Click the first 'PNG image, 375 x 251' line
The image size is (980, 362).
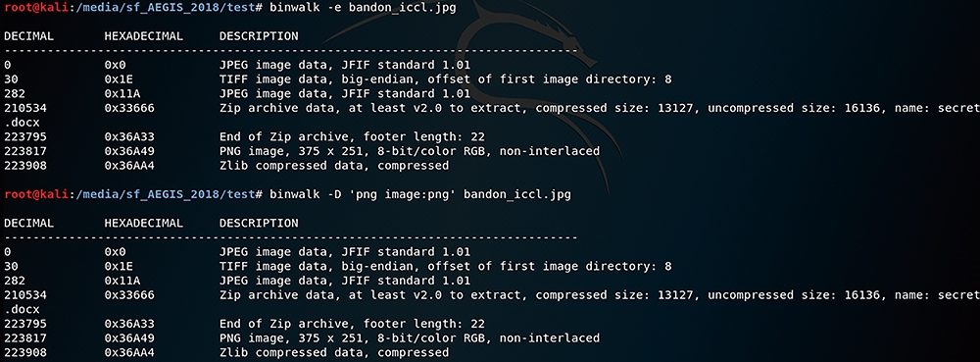[410, 151]
